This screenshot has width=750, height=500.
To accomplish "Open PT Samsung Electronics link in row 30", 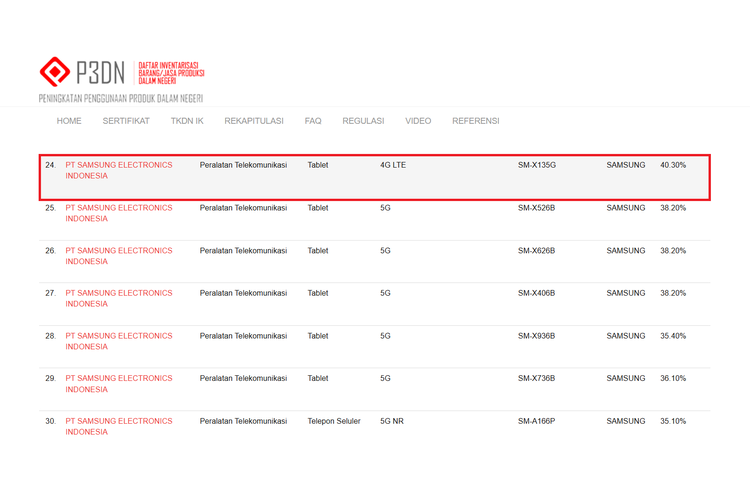I will click(119, 426).
